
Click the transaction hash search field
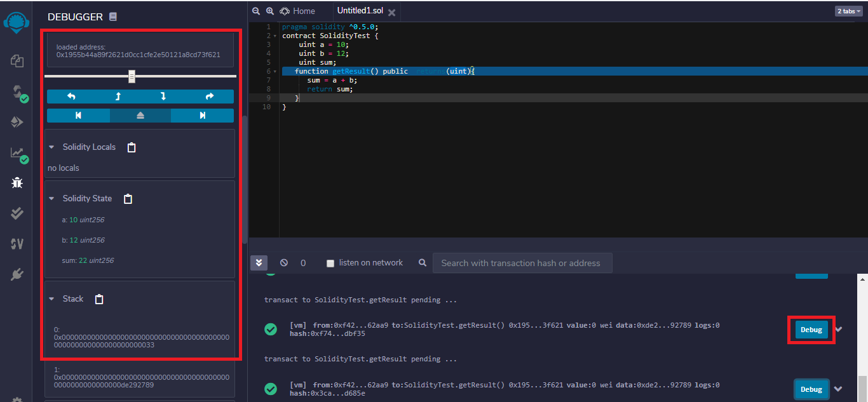pyautogui.click(x=522, y=263)
